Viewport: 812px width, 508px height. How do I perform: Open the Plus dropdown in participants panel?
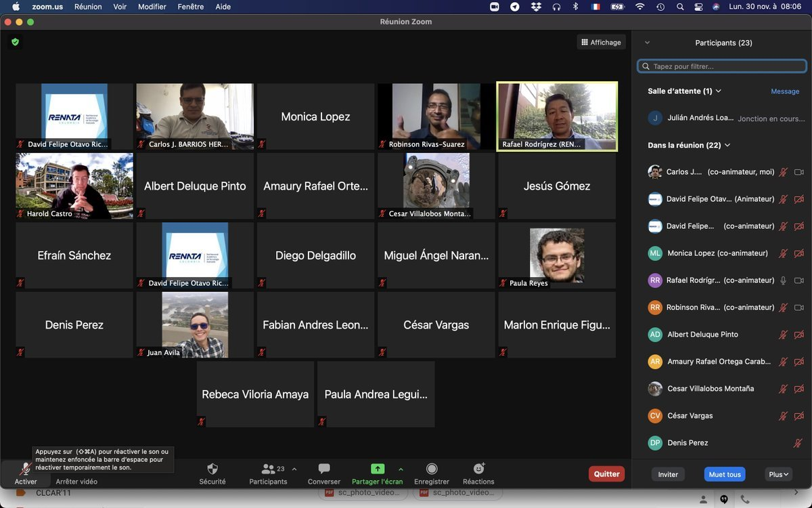[x=779, y=474]
